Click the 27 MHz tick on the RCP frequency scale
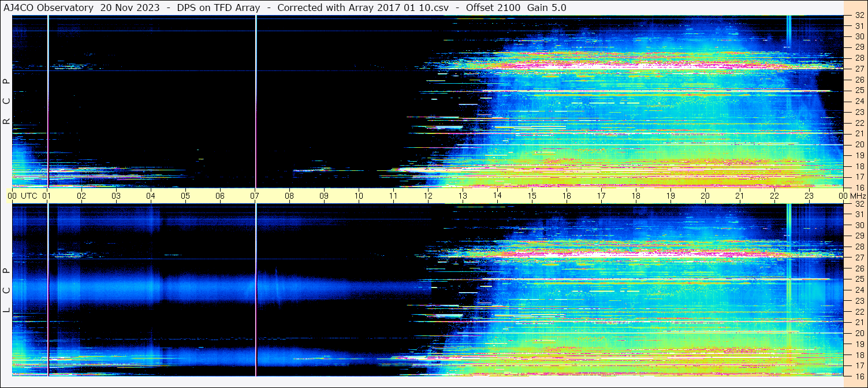Image resolution: width=868 pixels, height=388 pixels. coord(859,69)
